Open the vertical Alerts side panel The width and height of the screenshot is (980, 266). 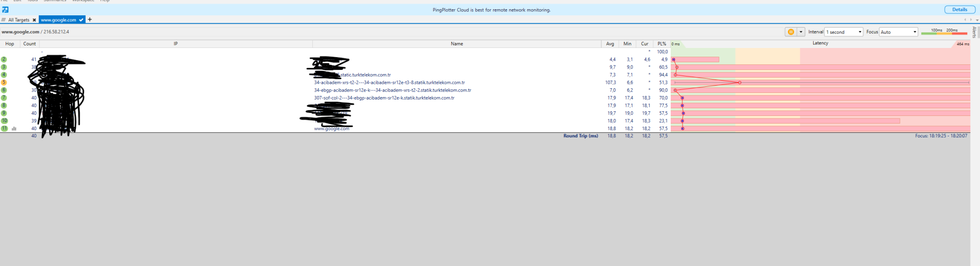point(974,32)
